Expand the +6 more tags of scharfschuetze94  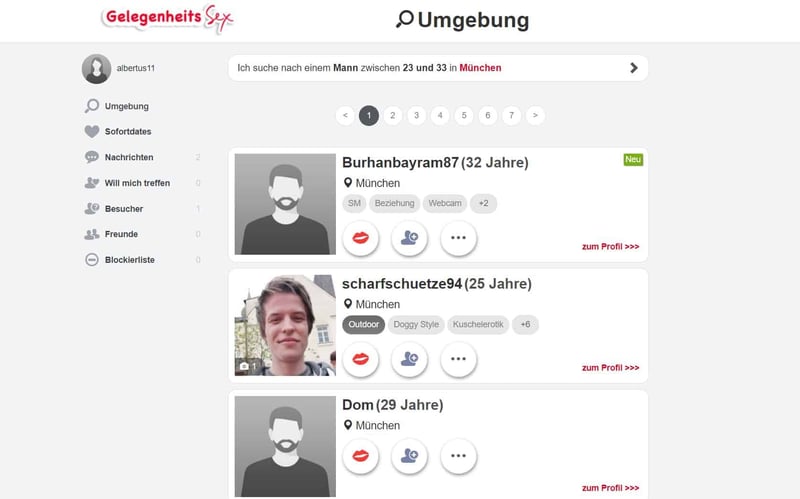[525, 325]
